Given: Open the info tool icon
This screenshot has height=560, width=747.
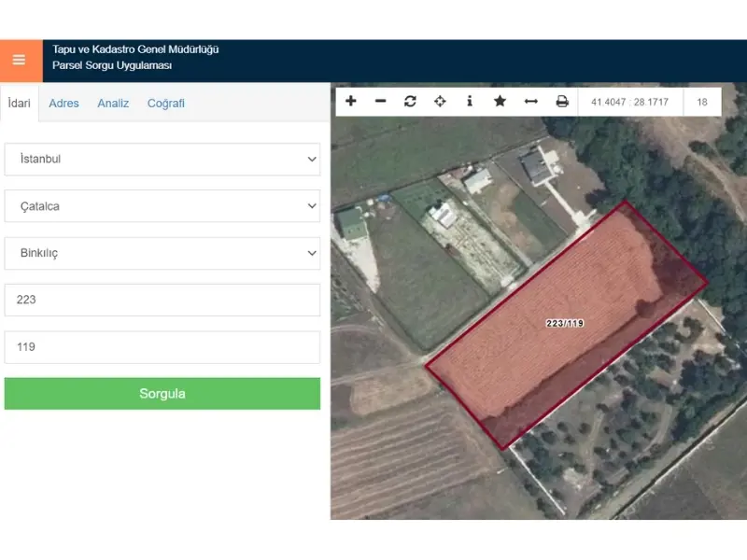Looking at the screenshot, I should [x=470, y=102].
